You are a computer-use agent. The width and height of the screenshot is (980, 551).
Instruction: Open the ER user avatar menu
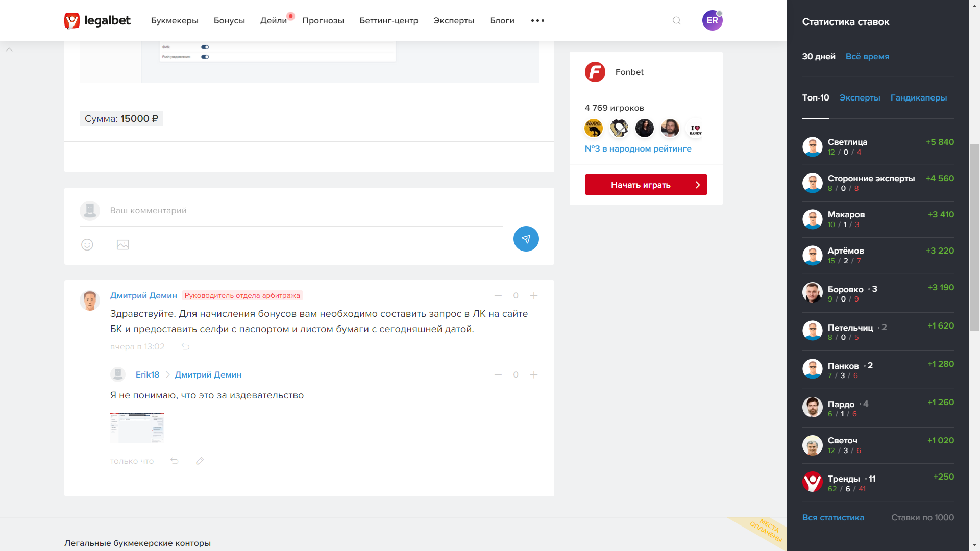(712, 21)
